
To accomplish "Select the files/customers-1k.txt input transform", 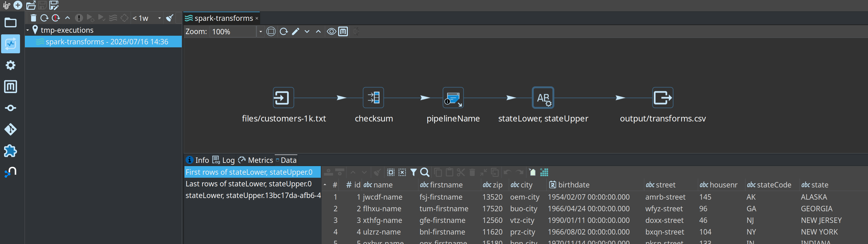I will (x=283, y=98).
